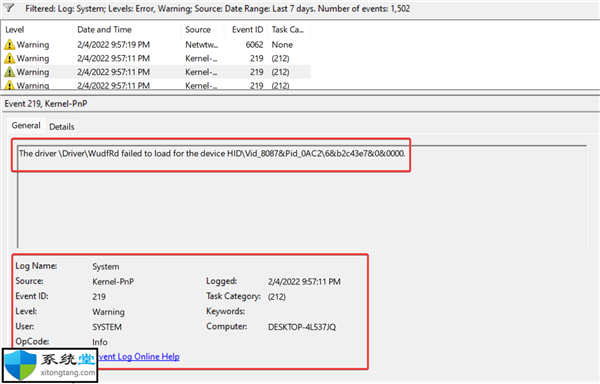
Task: Click the filter funnel icon
Action: click(10, 8)
